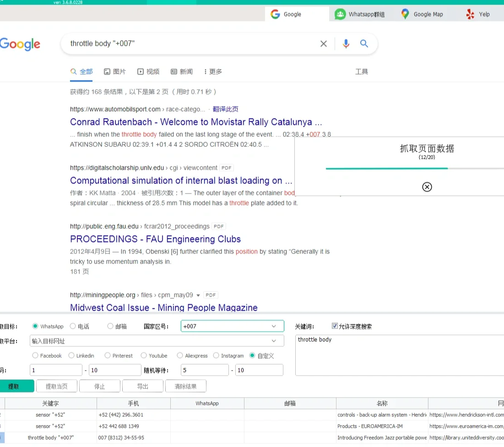Submit search with magnifier icon
The height and width of the screenshot is (447, 504).
364,44
